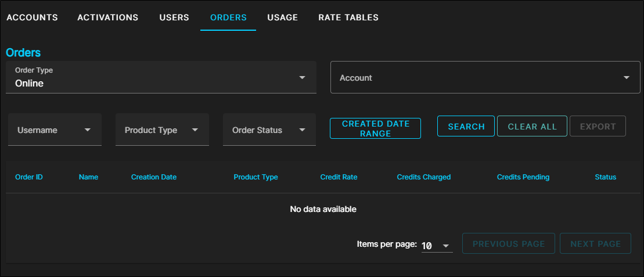The width and height of the screenshot is (644, 277).
Task: Open the Rate Tables tab
Action: click(x=348, y=17)
